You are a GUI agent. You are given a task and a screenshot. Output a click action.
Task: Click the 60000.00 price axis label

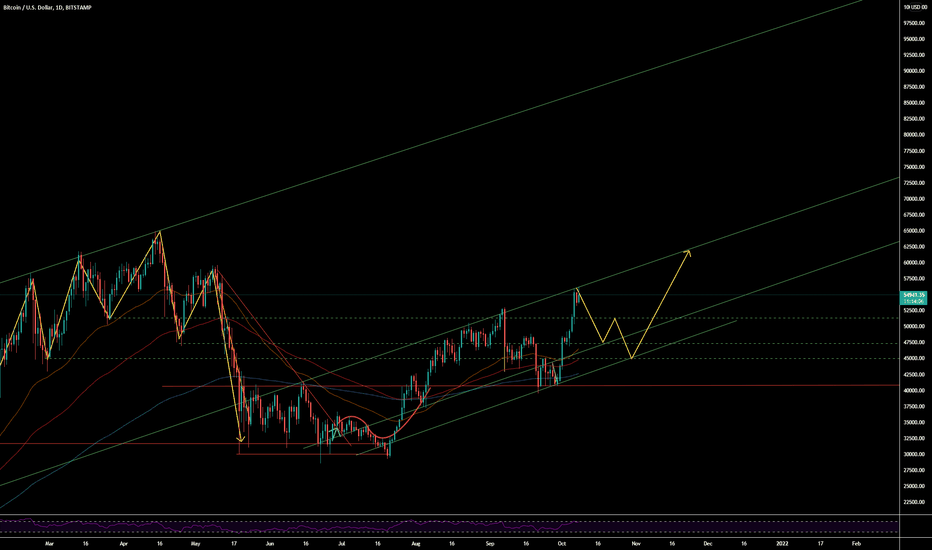[x=914, y=263]
